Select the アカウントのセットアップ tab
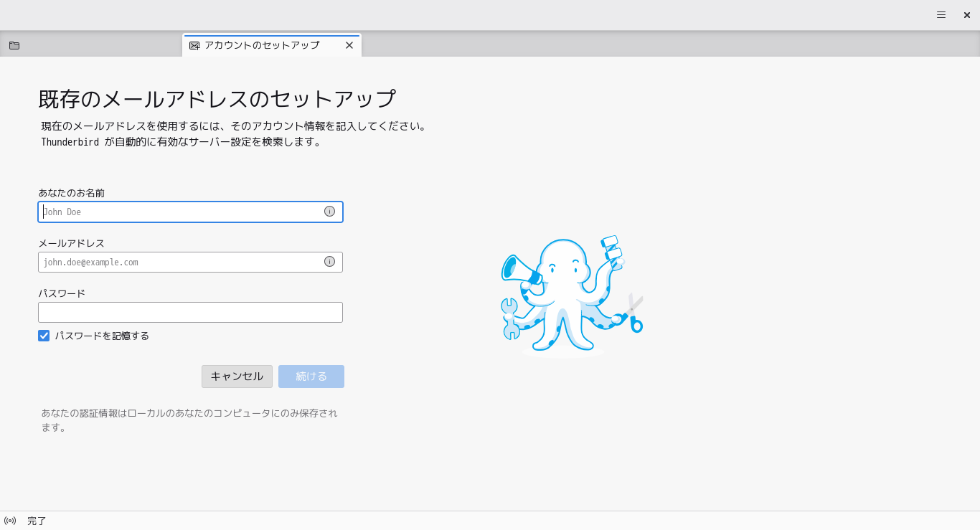 (x=272, y=45)
